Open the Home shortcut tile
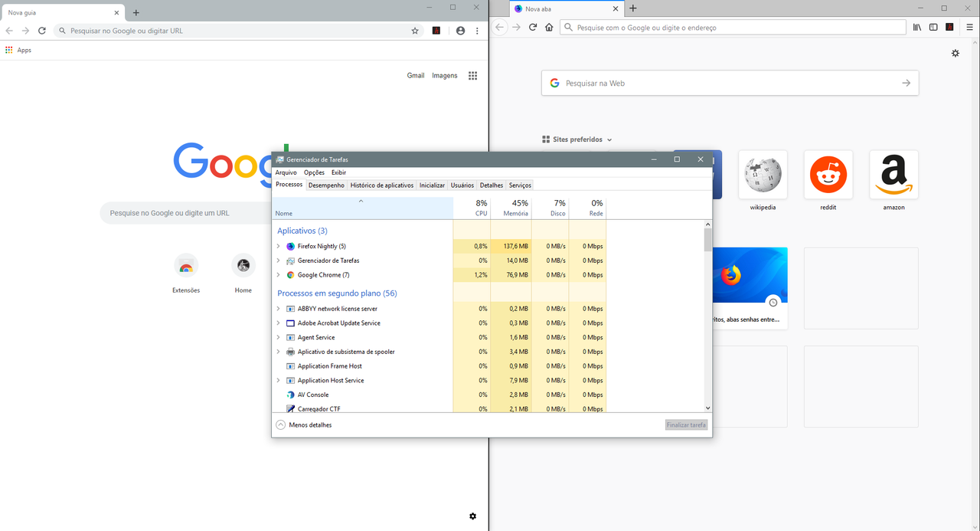This screenshot has width=980, height=531. (243, 274)
